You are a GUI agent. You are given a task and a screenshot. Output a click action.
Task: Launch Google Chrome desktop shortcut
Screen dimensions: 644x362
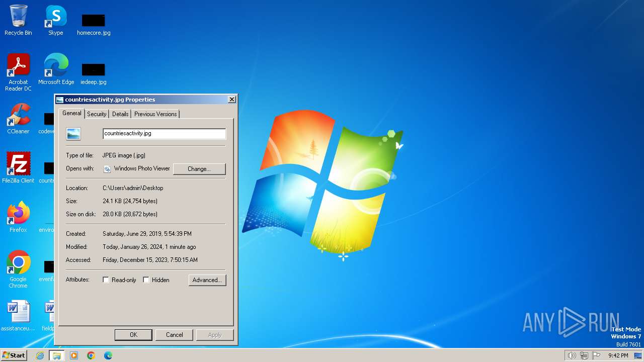tap(18, 269)
